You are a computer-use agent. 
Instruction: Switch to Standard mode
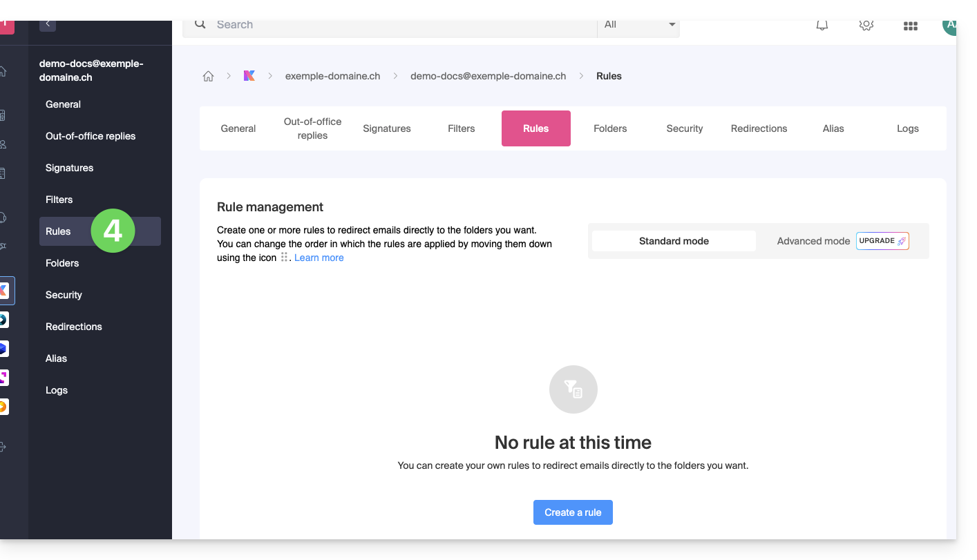[673, 241]
